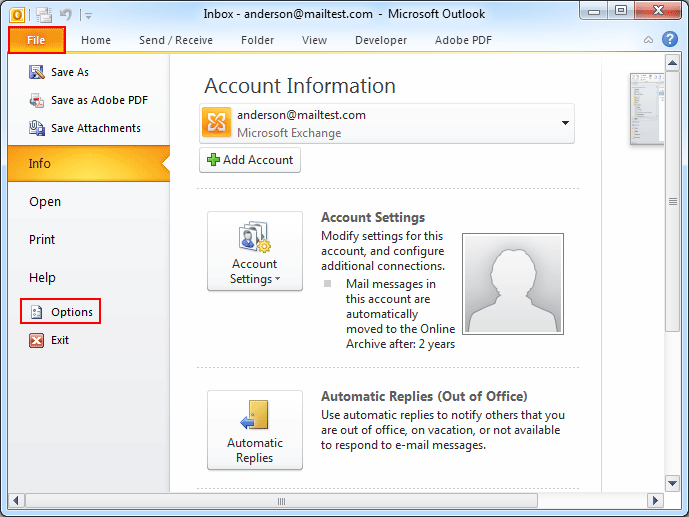Screen dimensions: 689x517
Task: Minimize the Outlook window
Action: click(594, 11)
